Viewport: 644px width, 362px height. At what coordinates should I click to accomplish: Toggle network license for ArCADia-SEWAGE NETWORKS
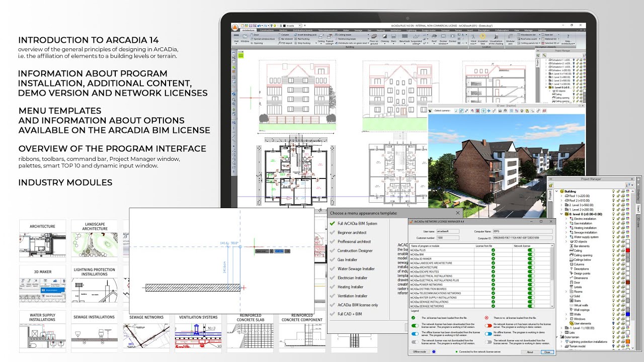tap(531, 306)
